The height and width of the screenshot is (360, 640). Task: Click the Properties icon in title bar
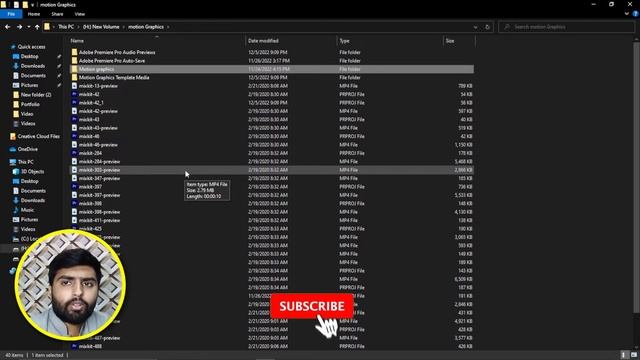(x=16, y=5)
